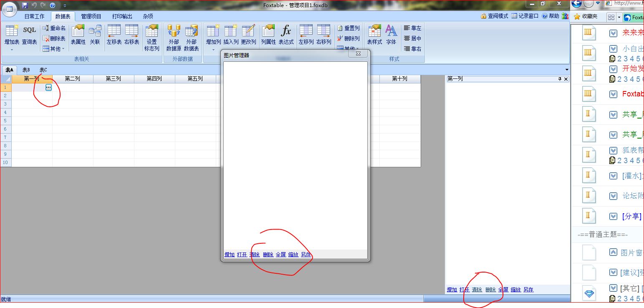Viewport: 644px width, 308px height.
Task: Click 右移列 (move column right)
Action: coord(323,35)
